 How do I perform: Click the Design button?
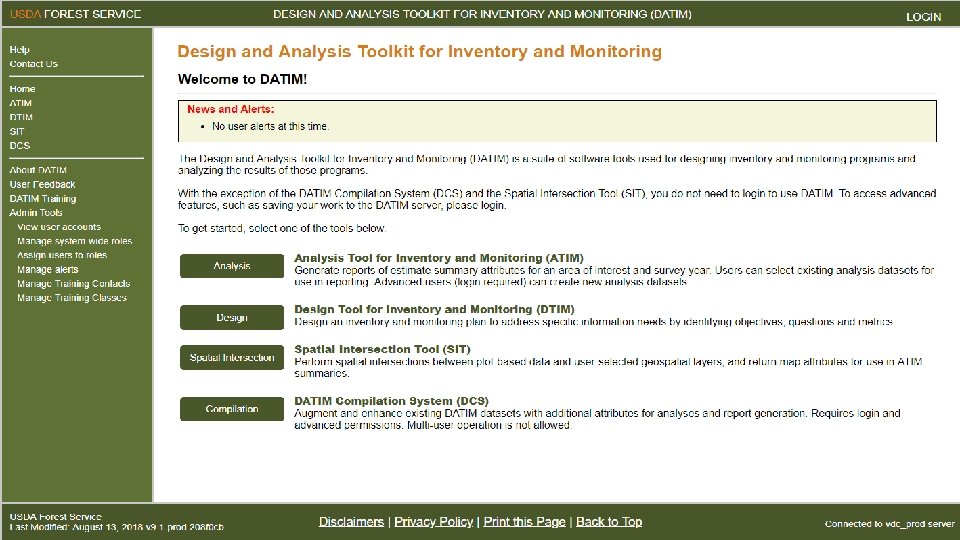point(232,317)
